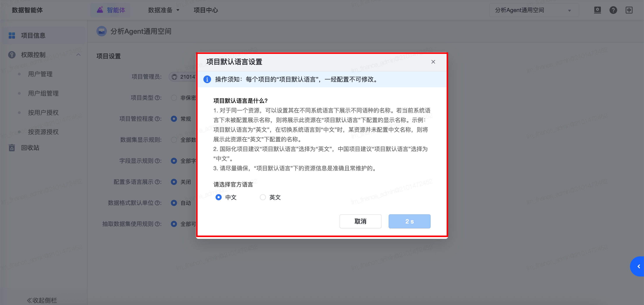Click the 权限控制 key icon
This screenshot has width=644, height=305.
point(12,55)
